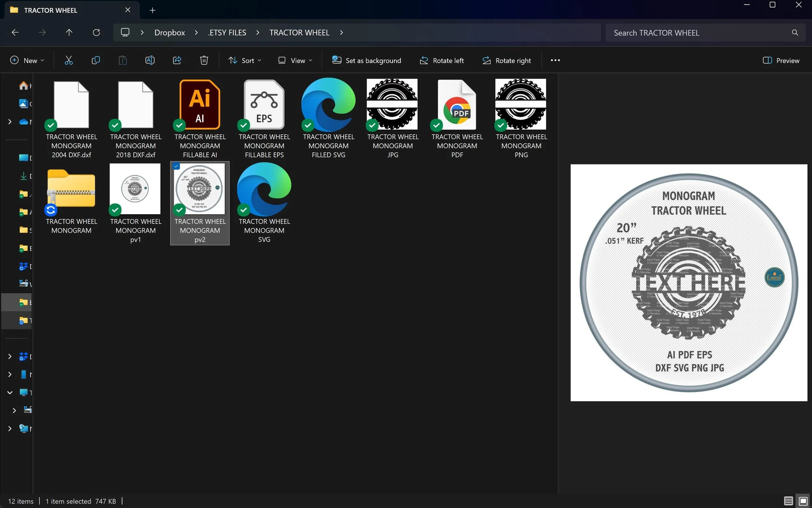812x508 pixels.
Task: Add a new tab
Action: 152,10
